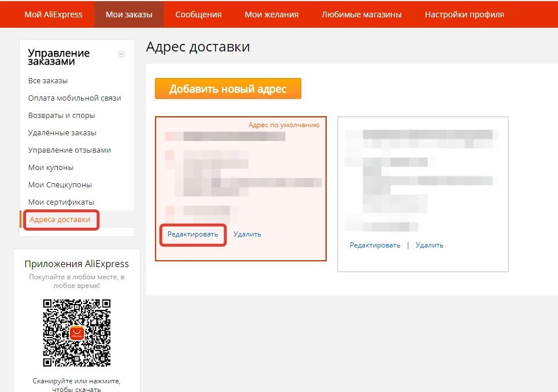Click the Добавить новый адрес button
This screenshot has height=392, width=558.
(228, 88)
